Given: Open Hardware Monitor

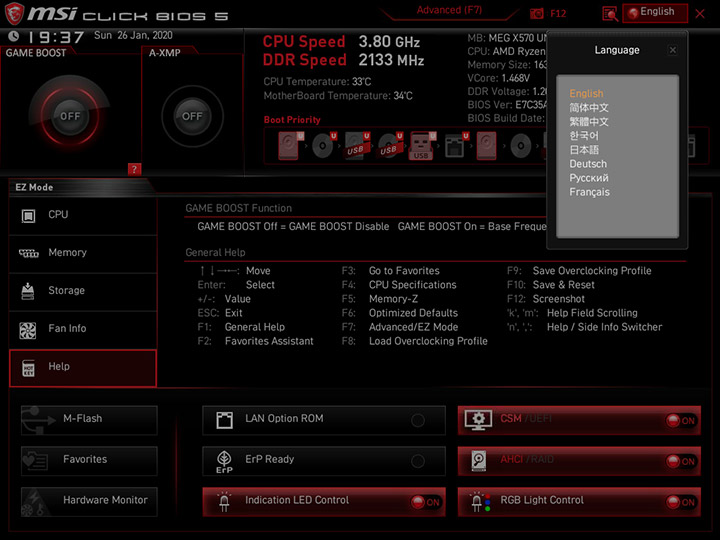Looking at the screenshot, I should point(89,501).
